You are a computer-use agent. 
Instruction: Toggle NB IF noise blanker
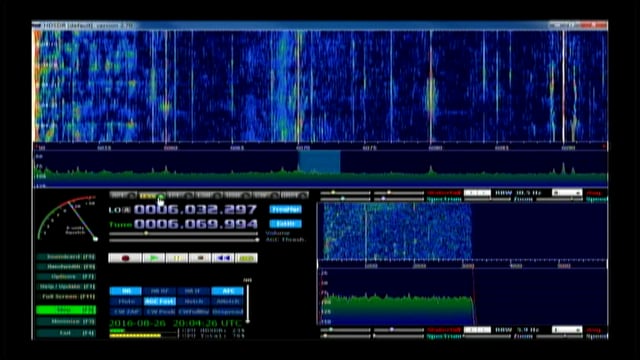(193, 291)
